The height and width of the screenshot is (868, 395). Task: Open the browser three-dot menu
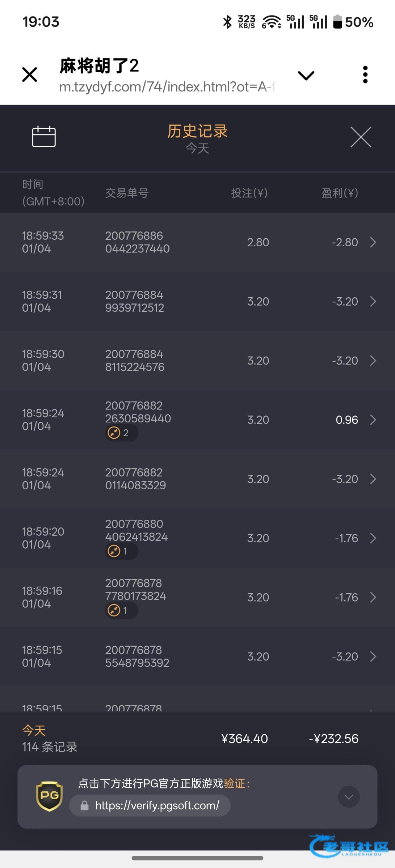pos(365,75)
